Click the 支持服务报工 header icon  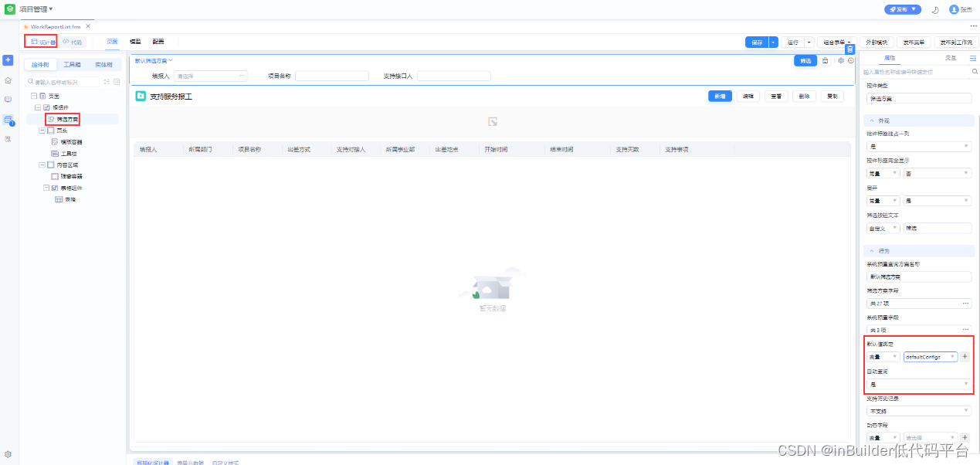pyautogui.click(x=141, y=97)
